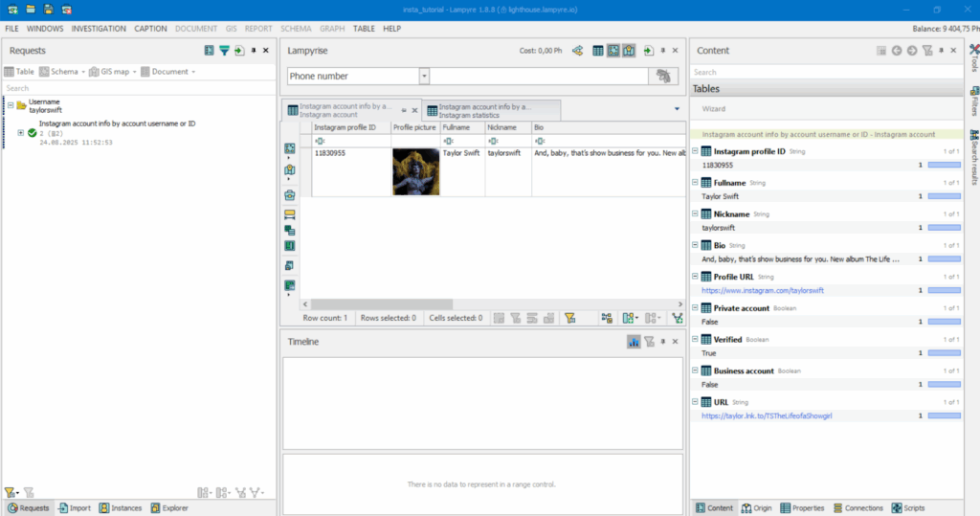
Task: Pin the Requests panel
Action: coord(254,51)
